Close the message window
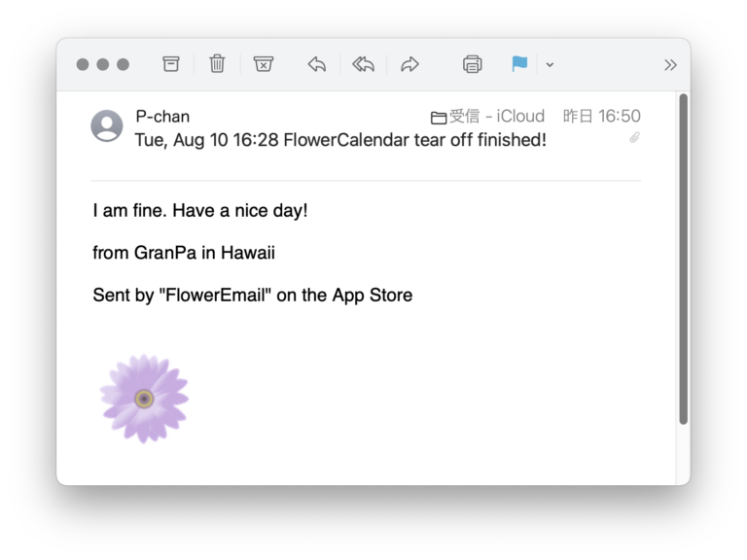The width and height of the screenshot is (747, 560). coord(83,64)
